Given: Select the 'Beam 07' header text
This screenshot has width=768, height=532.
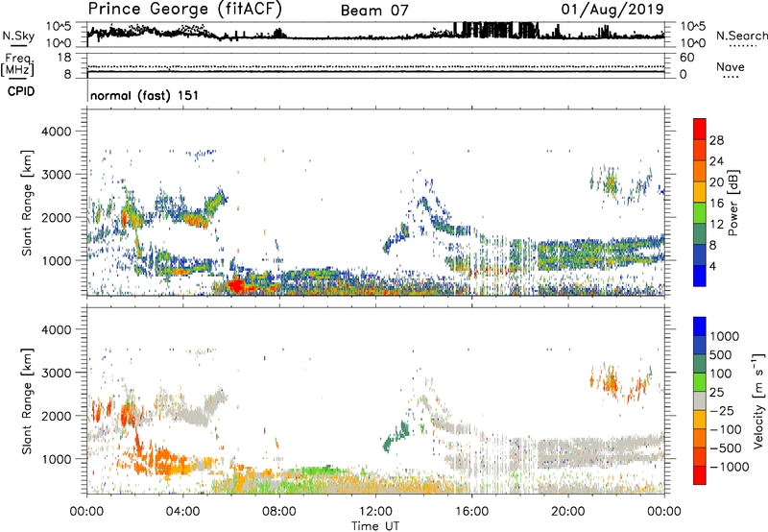Looking at the screenshot, I should (x=374, y=11).
